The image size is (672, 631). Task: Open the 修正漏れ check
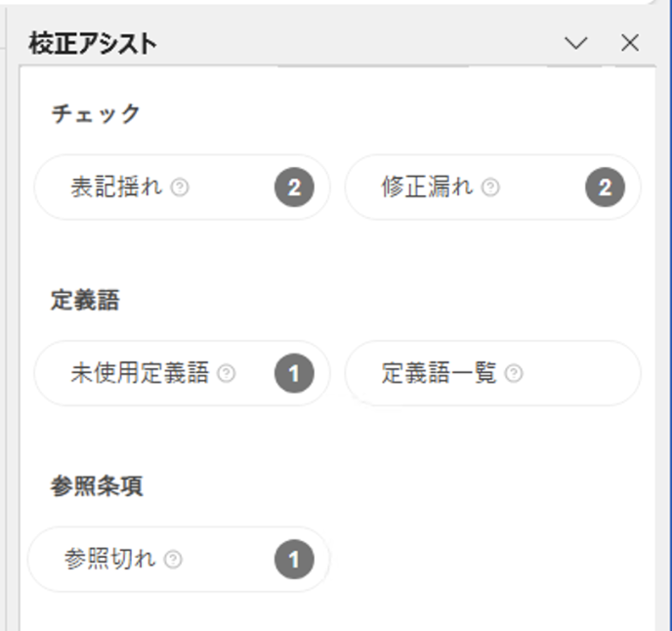tap(427, 188)
